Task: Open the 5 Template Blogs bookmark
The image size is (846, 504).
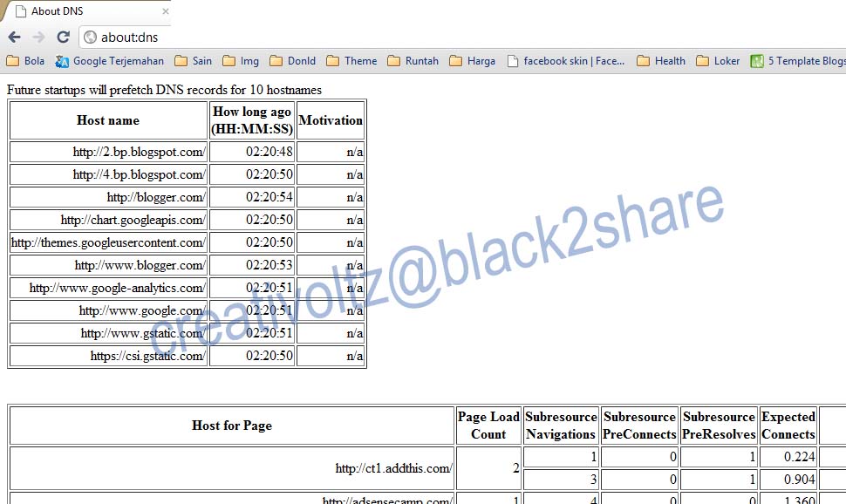Action: tap(798, 61)
